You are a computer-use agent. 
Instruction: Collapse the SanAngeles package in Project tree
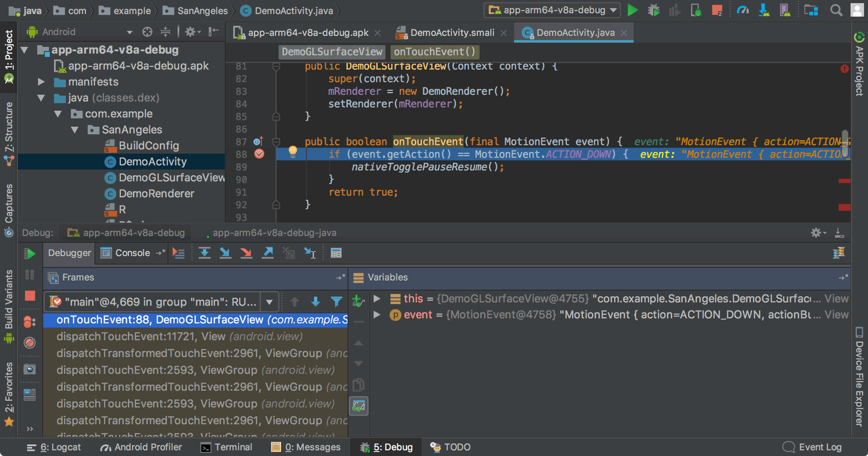coord(75,130)
